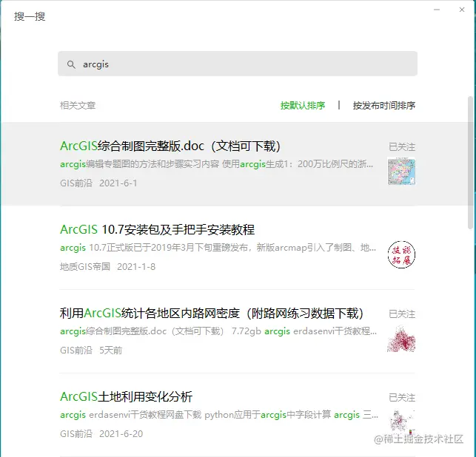Open article ArcGIS土地利用变化分析

127,396
